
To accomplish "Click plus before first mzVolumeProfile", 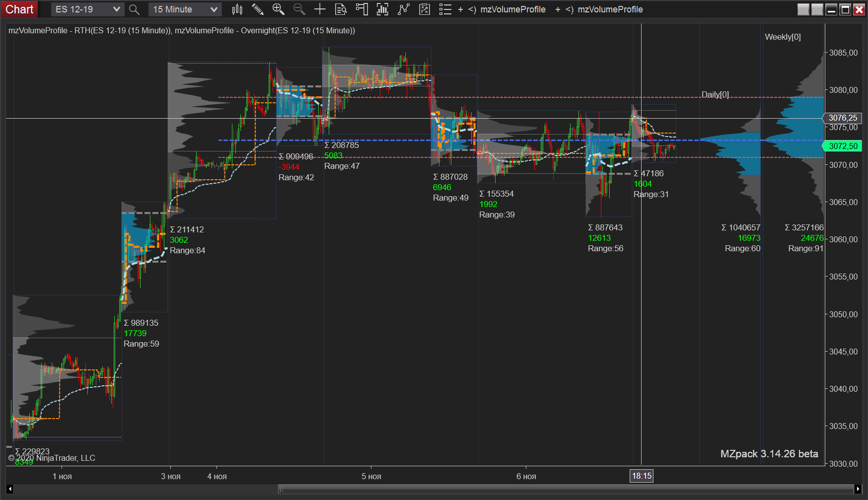I will pos(460,9).
